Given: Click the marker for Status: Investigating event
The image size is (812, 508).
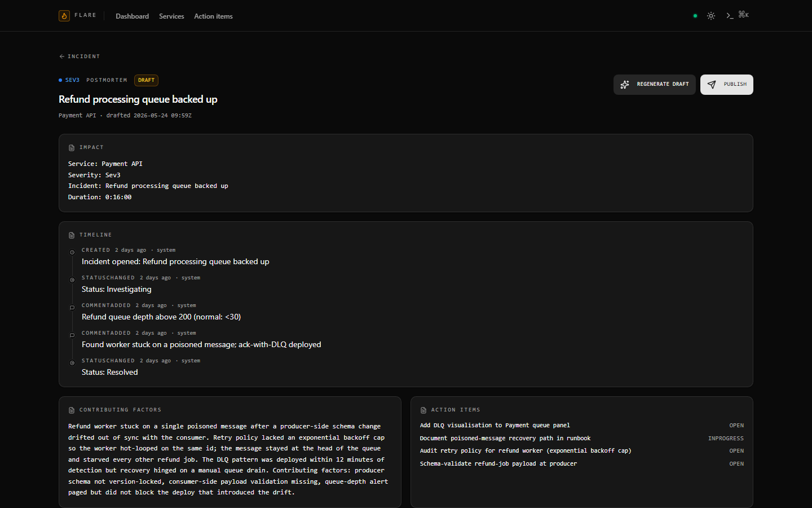Looking at the screenshot, I should pyautogui.click(x=72, y=280).
